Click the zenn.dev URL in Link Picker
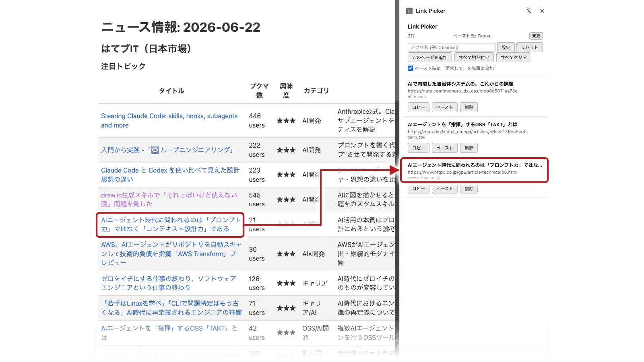 pyautogui.click(x=467, y=132)
